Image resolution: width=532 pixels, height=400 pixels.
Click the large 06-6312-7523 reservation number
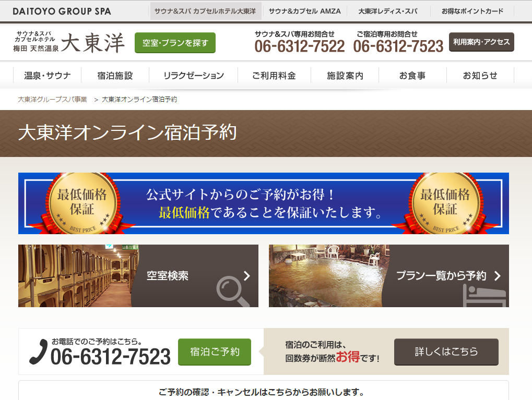(x=110, y=356)
